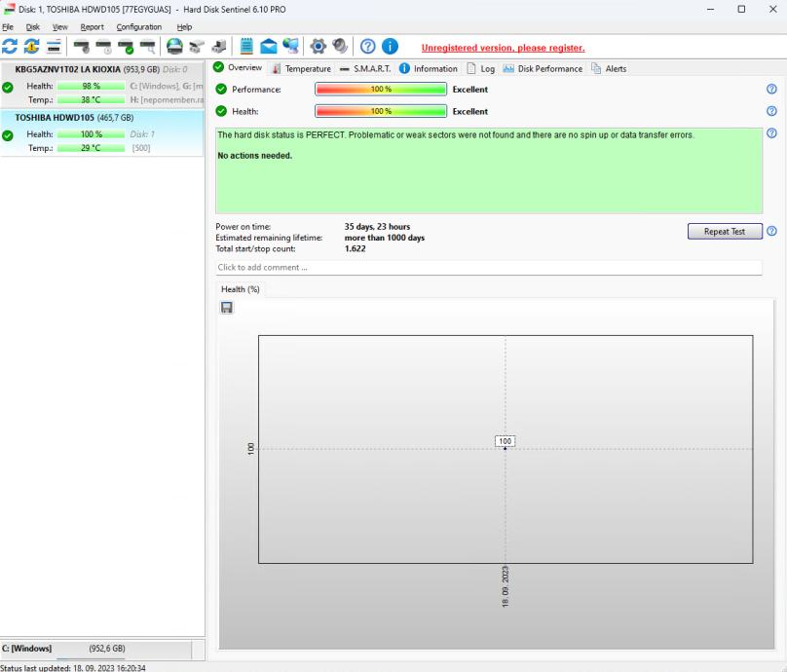Switch to the Overview tab
Screen dimensions: 787x672
[238, 68]
